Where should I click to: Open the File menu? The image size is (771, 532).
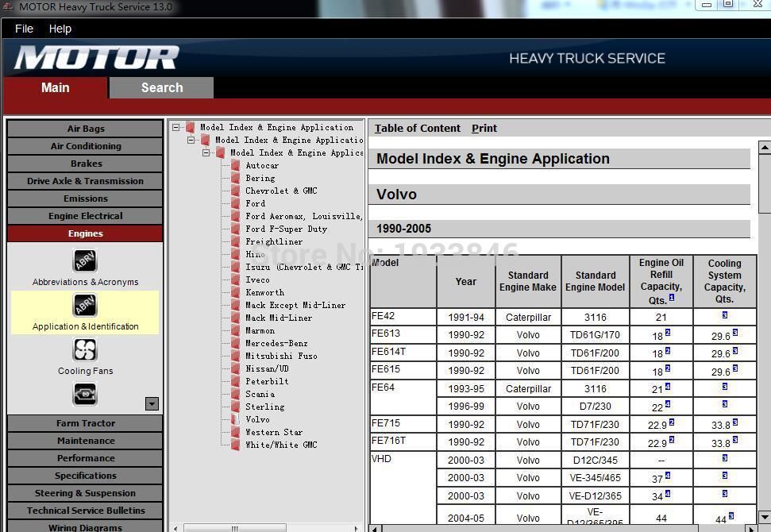[24, 29]
